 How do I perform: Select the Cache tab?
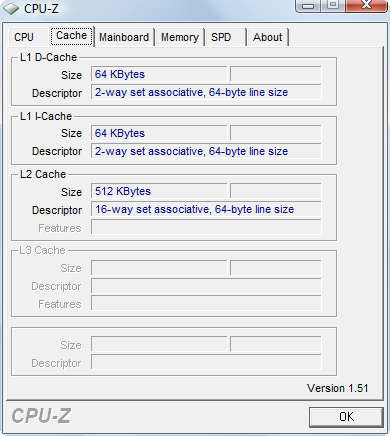(72, 36)
